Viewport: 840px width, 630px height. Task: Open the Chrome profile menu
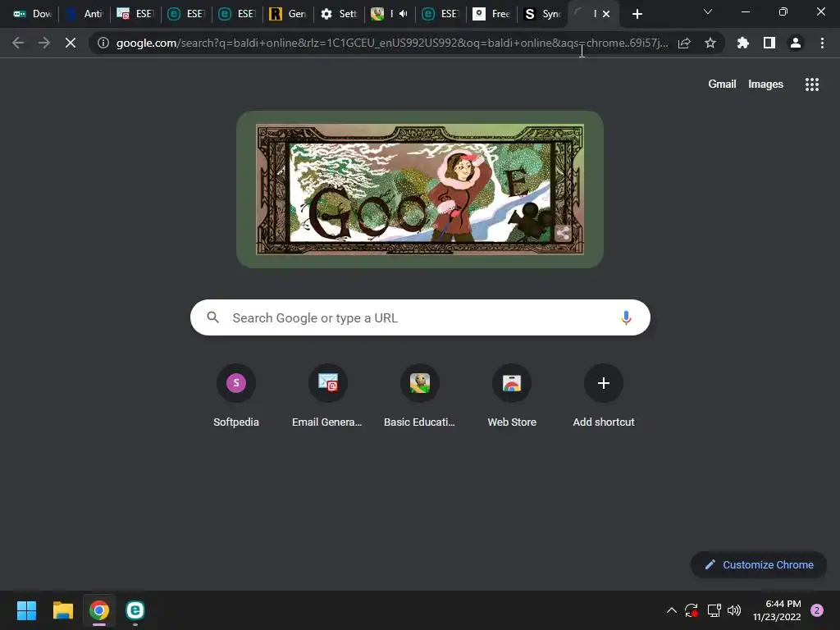[x=796, y=43]
